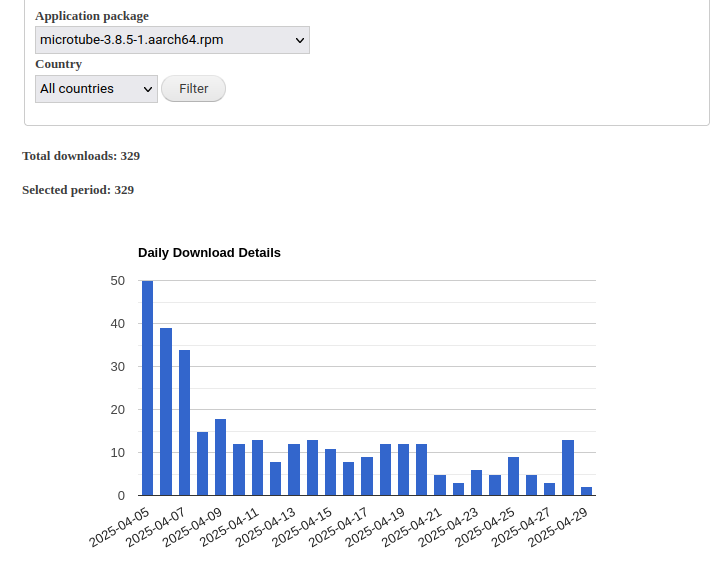Click the bar with value 34 for 2025-04-07
The width and height of the screenshot is (710, 573).
[184, 423]
